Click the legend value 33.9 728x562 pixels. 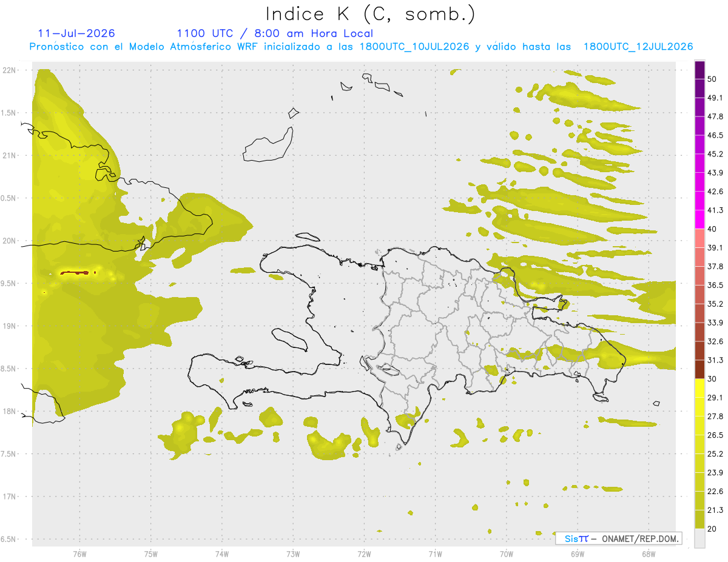pyautogui.click(x=715, y=323)
